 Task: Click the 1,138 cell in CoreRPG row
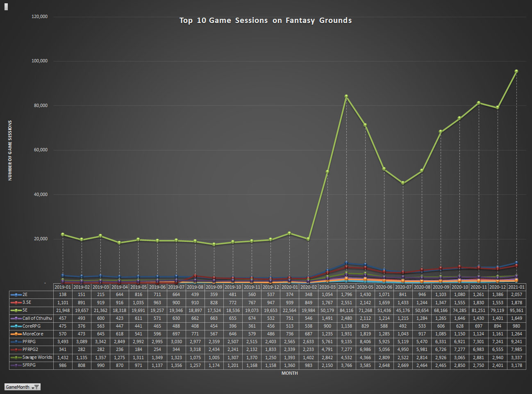346,326
